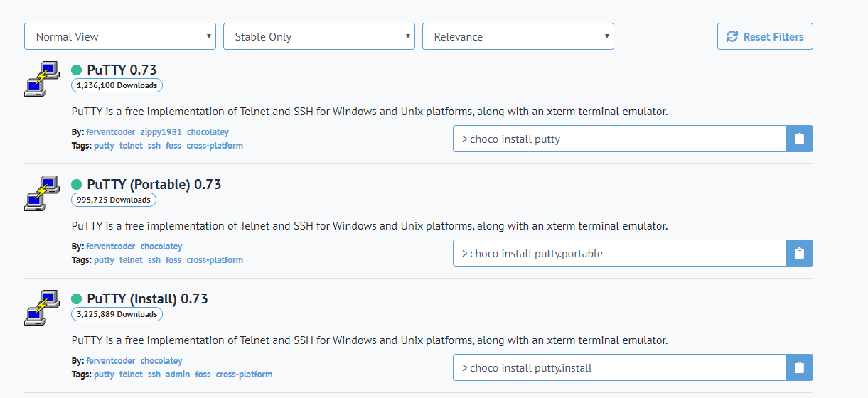Click the 'choco install putty.install' command field
The height and width of the screenshot is (398, 868).
619,367
